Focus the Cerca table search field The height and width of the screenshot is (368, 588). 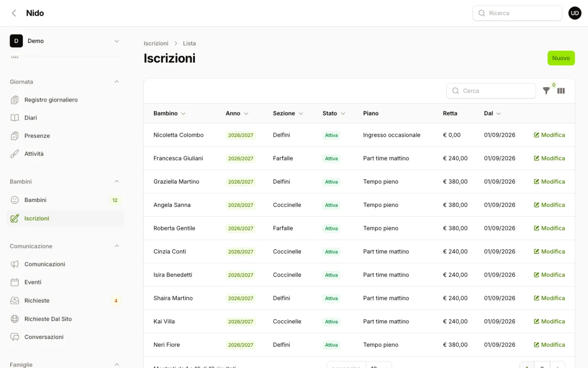coord(491,91)
